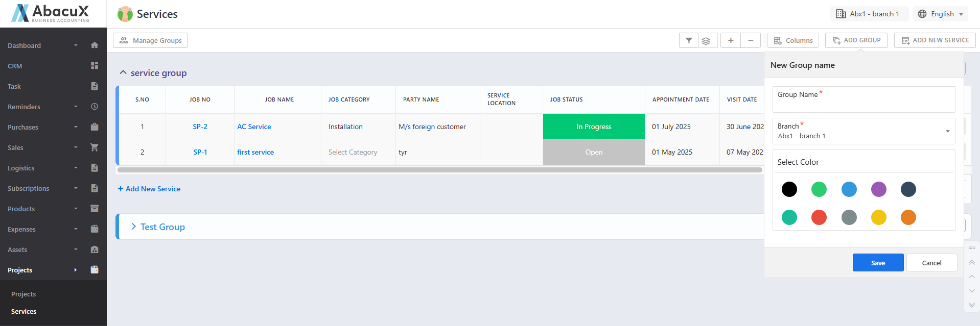Viewport: 980px width, 326px height.
Task: Open Services in the sidebar submenu
Action: pyautogui.click(x=24, y=311)
